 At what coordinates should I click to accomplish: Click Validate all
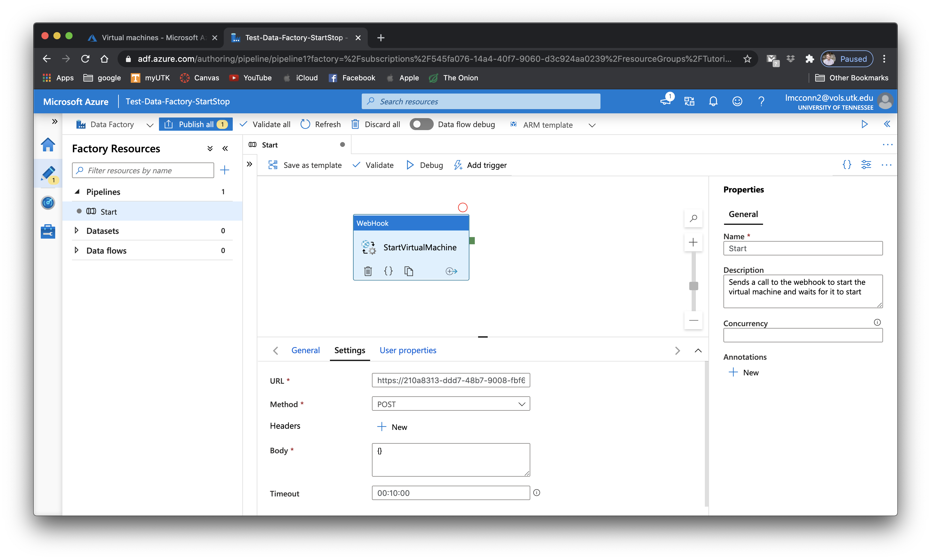coord(265,124)
